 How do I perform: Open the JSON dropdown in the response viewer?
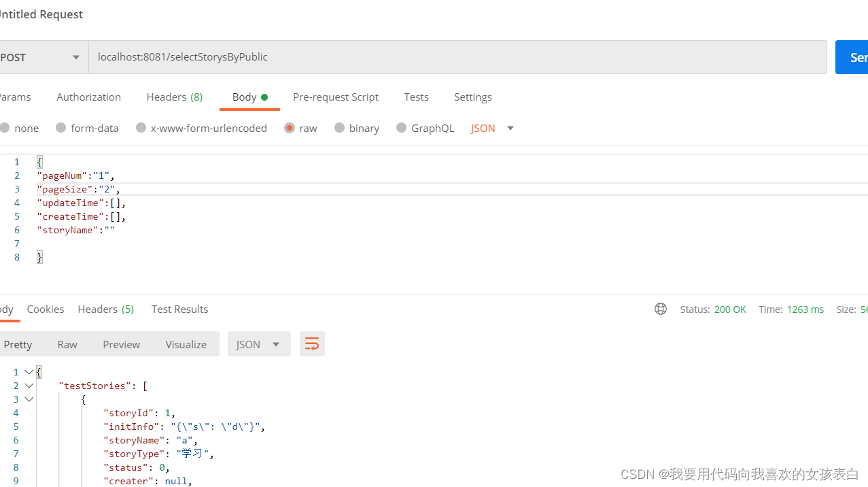[259, 343]
